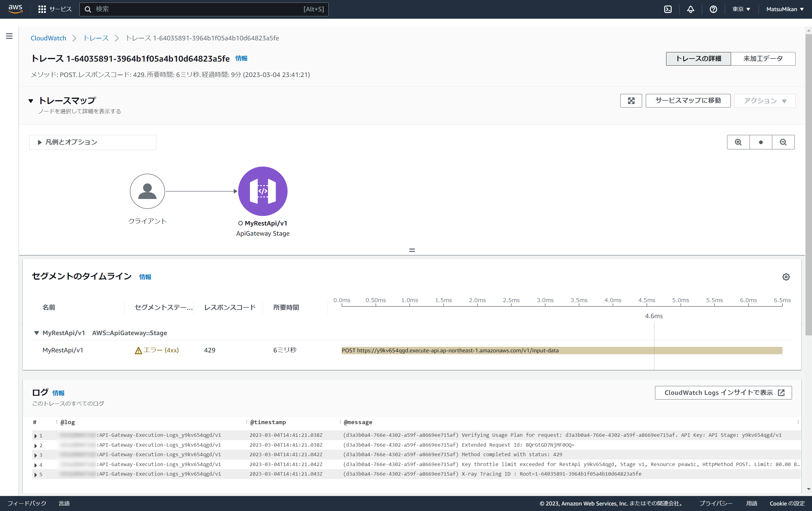Open the Tokyo region dropdown
The width and height of the screenshot is (812, 511).
[741, 9]
